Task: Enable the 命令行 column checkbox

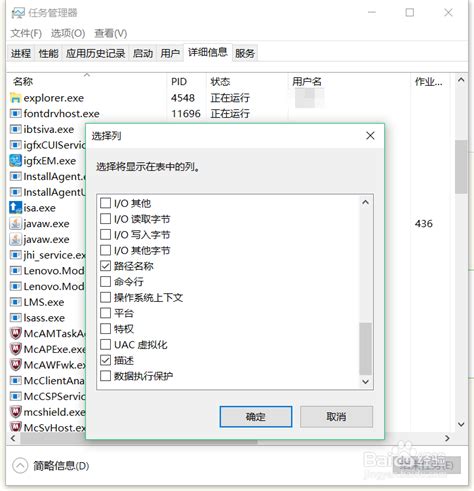Action: [x=105, y=281]
